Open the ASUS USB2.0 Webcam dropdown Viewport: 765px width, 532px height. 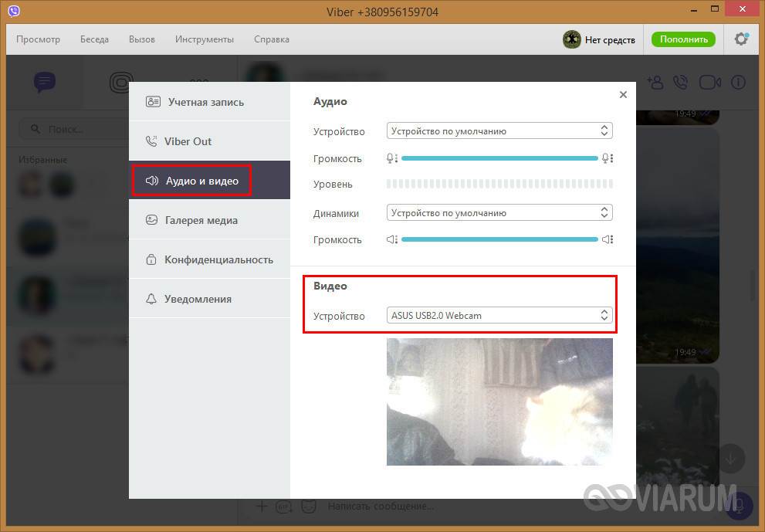click(499, 315)
